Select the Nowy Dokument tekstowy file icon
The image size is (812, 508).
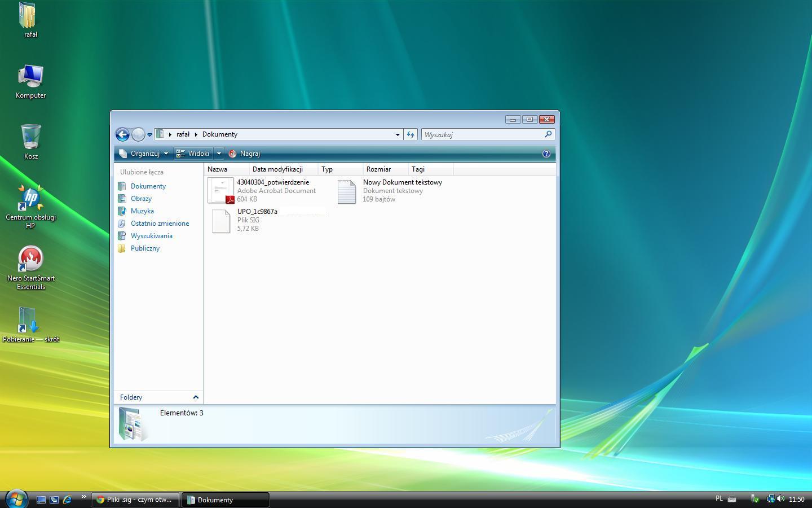347,191
